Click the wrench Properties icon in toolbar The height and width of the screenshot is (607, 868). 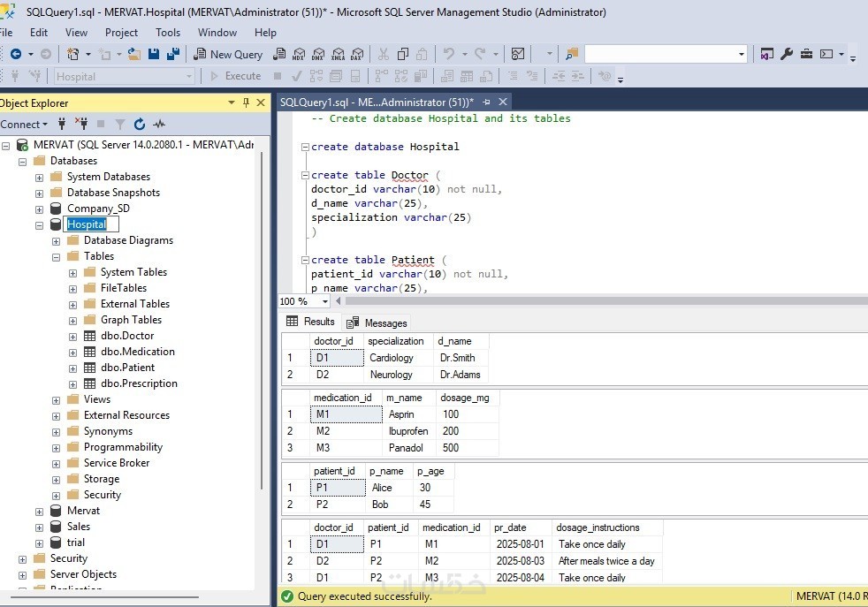787,55
